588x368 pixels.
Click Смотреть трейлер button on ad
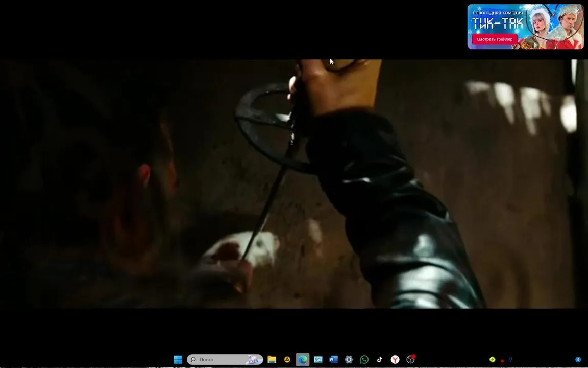point(494,39)
